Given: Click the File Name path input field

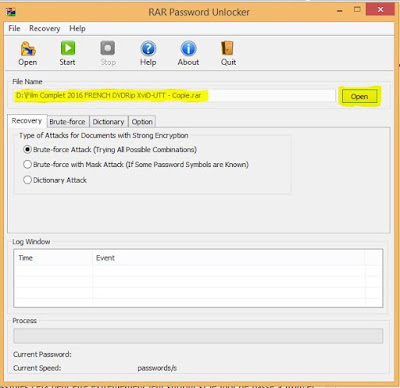Looking at the screenshot, I should [174, 96].
